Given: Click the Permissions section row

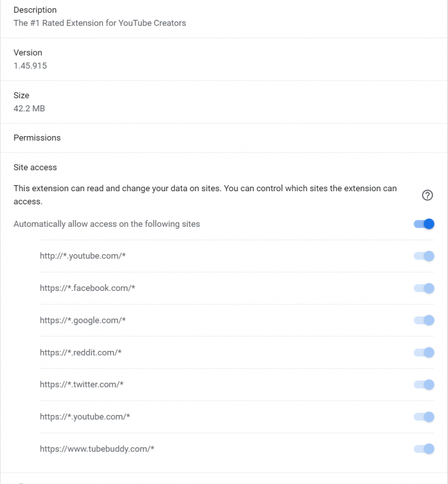Looking at the screenshot, I should click(x=37, y=138).
